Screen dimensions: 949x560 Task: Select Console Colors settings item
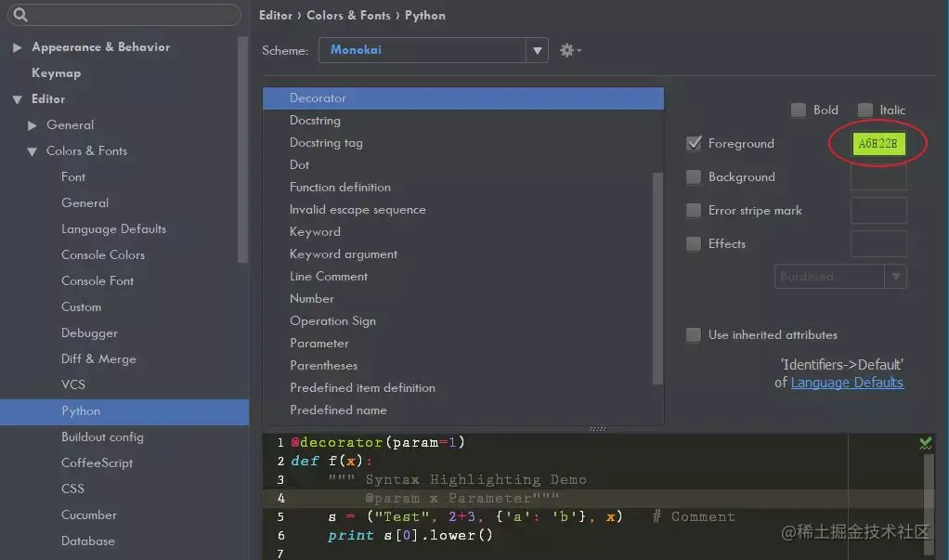pyautogui.click(x=103, y=254)
